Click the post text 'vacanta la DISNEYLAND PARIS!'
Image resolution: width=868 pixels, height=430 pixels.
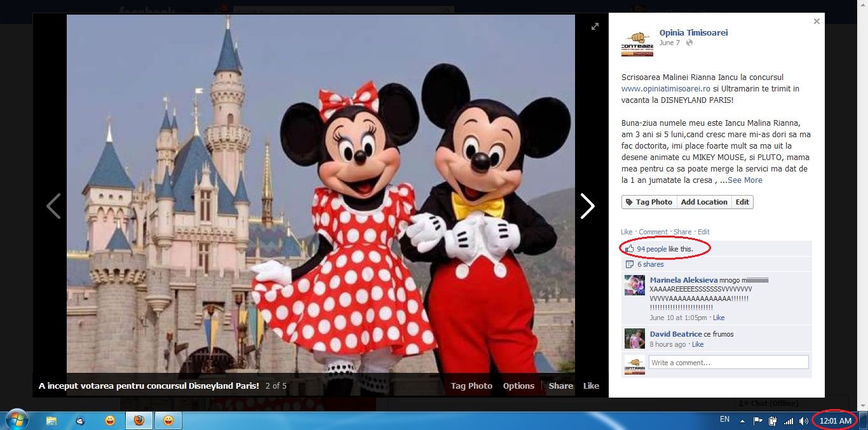click(x=679, y=100)
